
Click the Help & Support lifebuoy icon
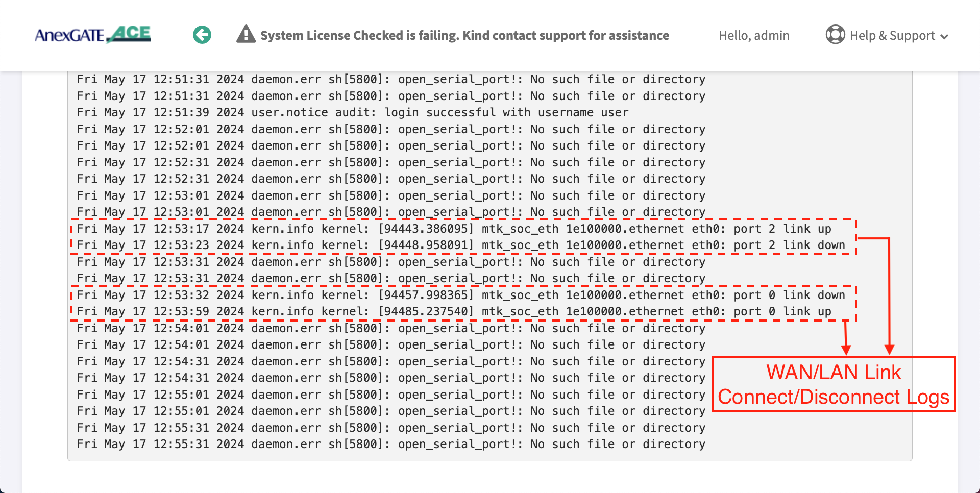pos(835,35)
